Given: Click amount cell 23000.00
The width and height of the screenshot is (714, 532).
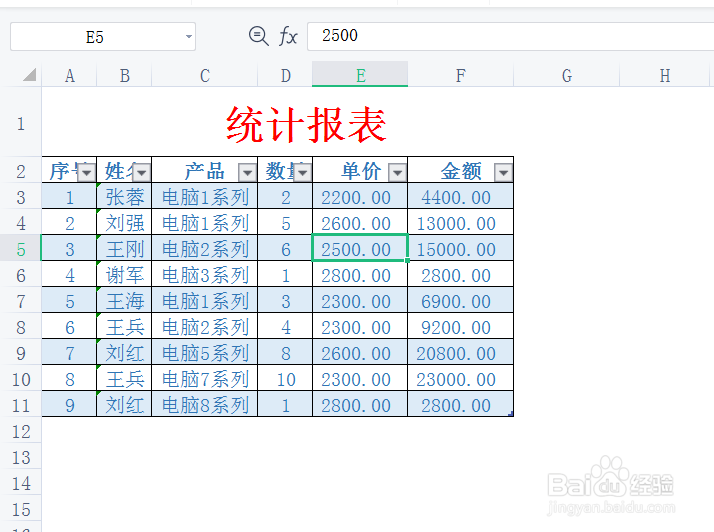Looking at the screenshot, I should pyautogui.click(x=460, y=379).
